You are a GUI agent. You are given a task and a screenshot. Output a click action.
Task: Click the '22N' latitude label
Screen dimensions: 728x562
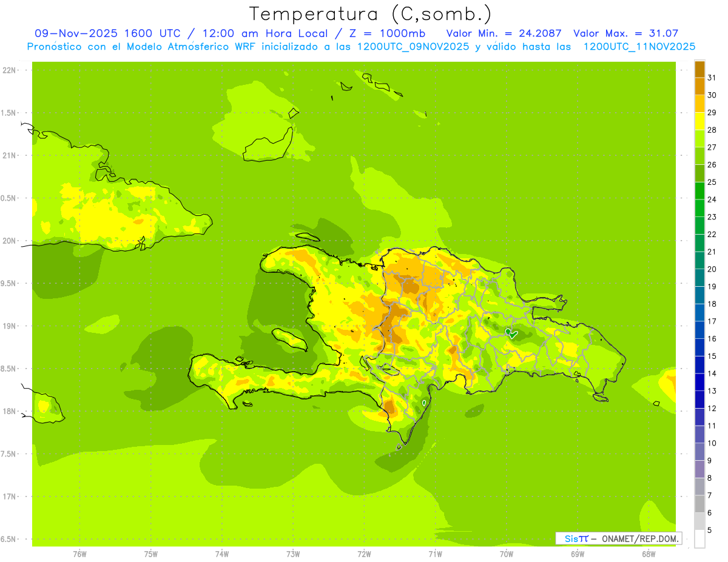[x=8, y=70]
